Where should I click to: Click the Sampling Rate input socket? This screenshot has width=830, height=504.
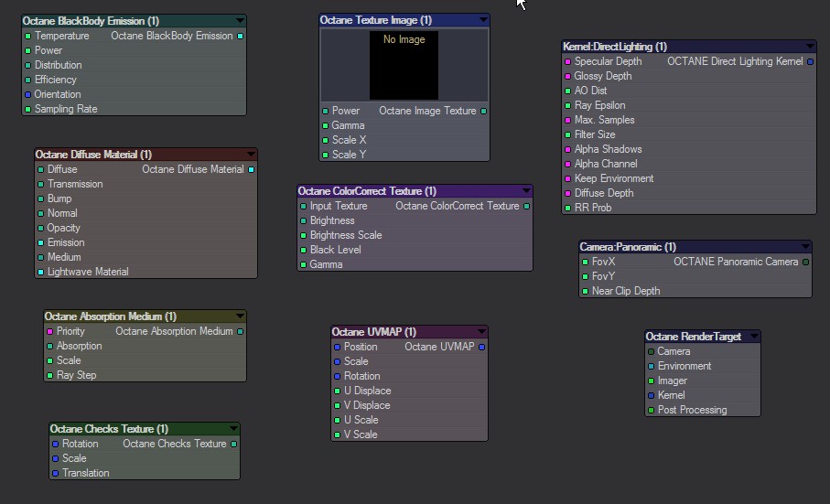coord(28,110)
